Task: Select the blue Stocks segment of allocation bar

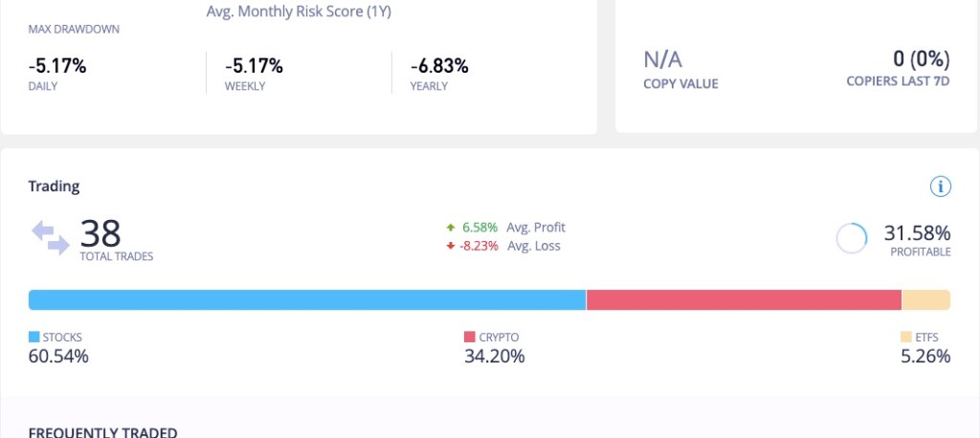Action: pyautogui.click(x=306, y=300)
